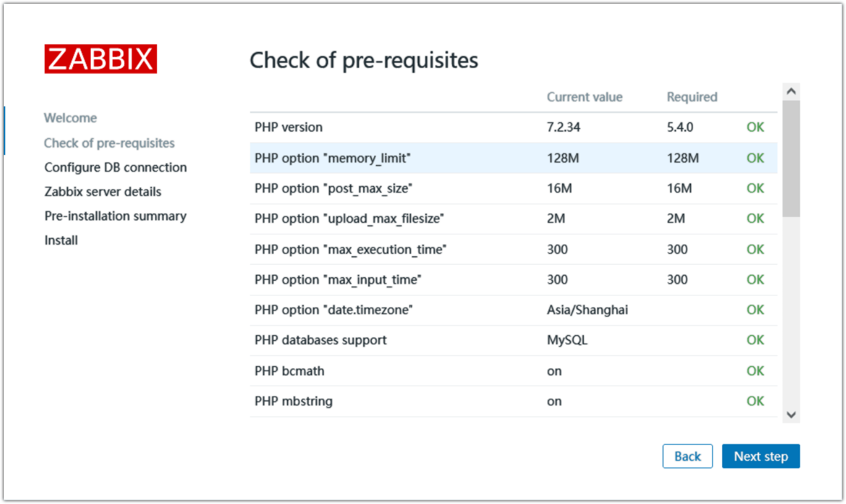The width and height of the screenshot is (846, 504).
Task: Click the Current value column header
Action: pos(584,97)
